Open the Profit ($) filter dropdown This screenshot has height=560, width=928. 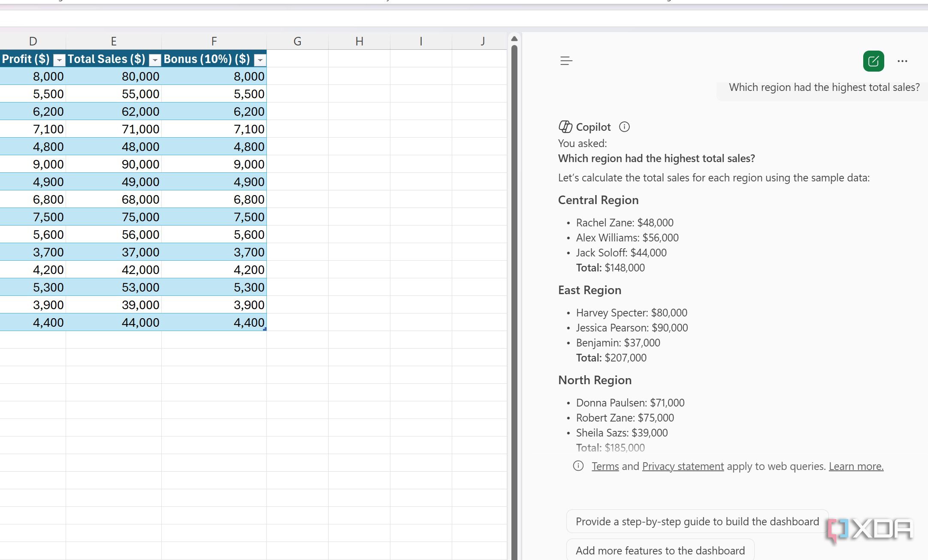click(59, 60)
